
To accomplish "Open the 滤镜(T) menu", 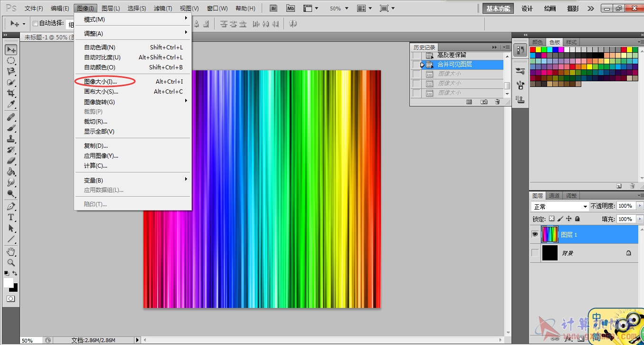I will click(x=163, y=9).
